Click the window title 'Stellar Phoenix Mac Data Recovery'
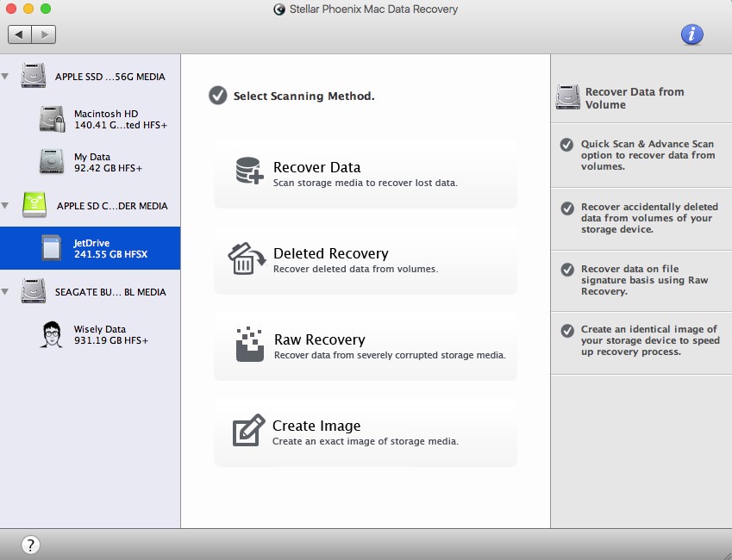The image size is (732, 560). point(373,9)
